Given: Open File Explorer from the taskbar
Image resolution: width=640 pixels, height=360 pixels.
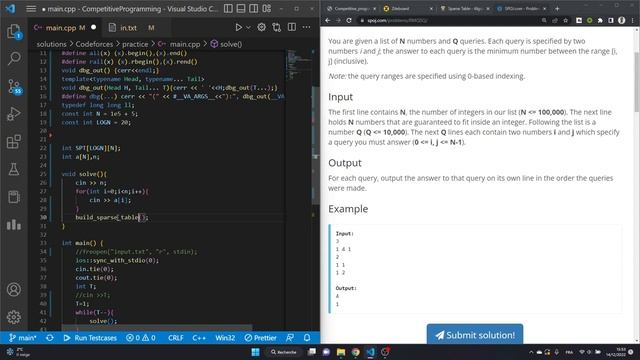Looking at the screenshot, I should [x=341, y=352].
